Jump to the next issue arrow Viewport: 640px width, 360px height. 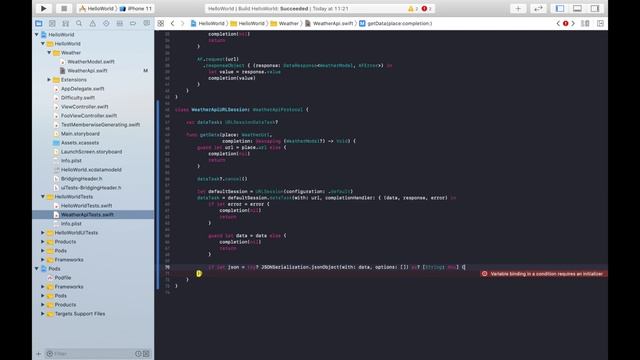(573, 23)
